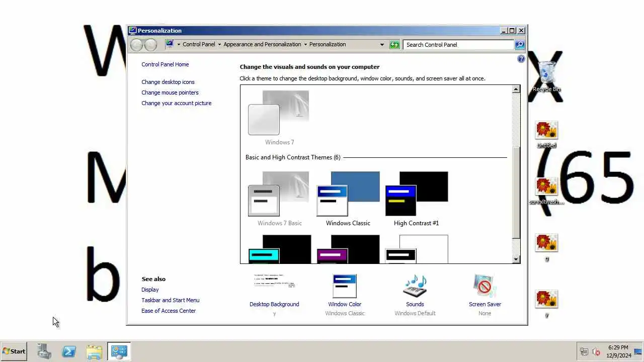Select the purple-titled high contrast theme

coord(348,249)
